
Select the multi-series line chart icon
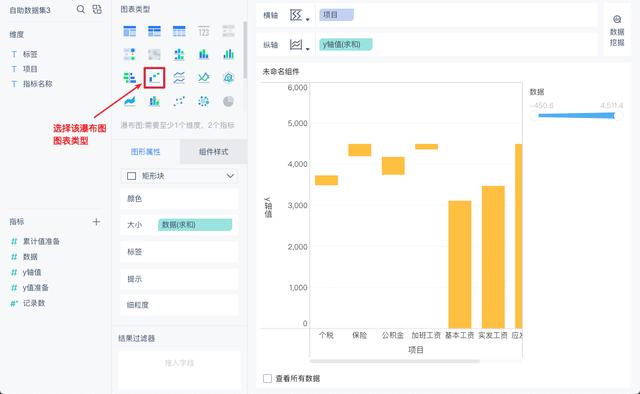pyautogui.click(x=204, y=78)
